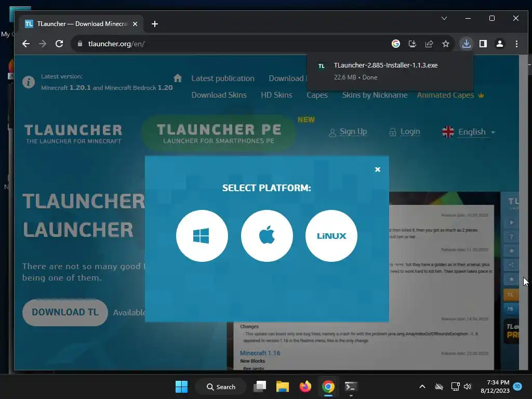
Task: Click the page vertical scrollbar
Action: click(523, 212)
